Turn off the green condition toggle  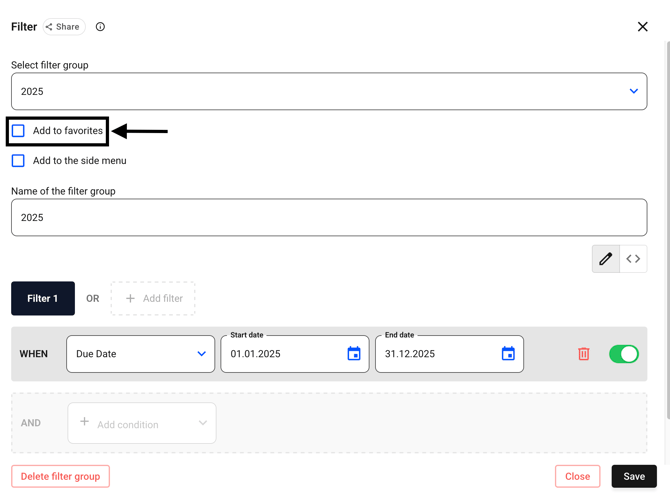click(x=623, y=354)
